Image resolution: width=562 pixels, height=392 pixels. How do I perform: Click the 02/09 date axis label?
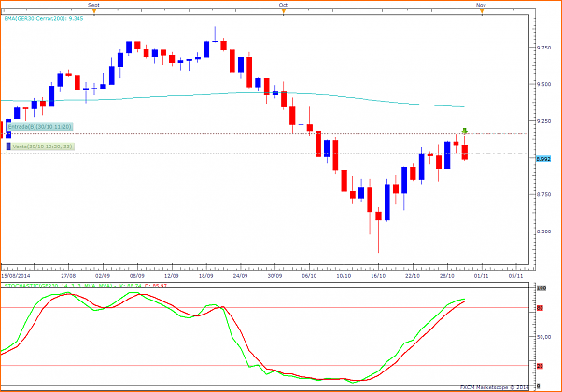103,276
